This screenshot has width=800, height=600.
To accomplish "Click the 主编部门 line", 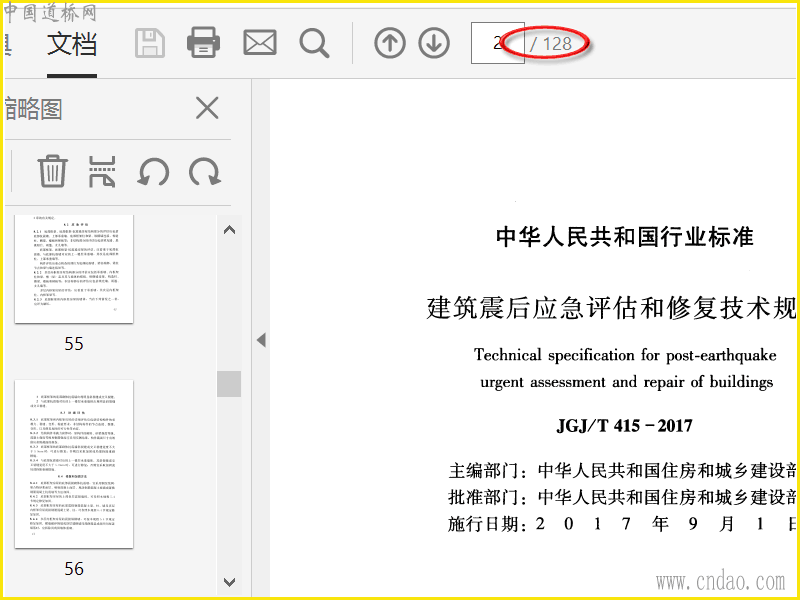I will (x=622, y=470).
